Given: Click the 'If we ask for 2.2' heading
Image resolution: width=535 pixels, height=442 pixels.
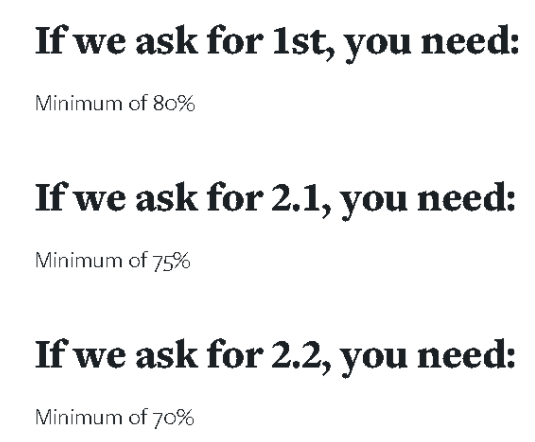Looking at the screenshot, I should click(x=275, y=356).
